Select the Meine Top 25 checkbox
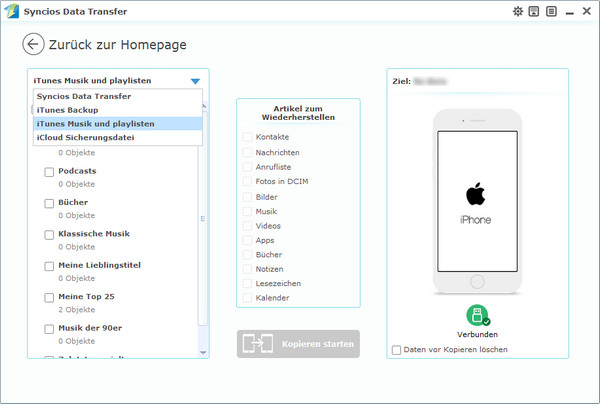 pyautogui.click(x=49, y=297)
